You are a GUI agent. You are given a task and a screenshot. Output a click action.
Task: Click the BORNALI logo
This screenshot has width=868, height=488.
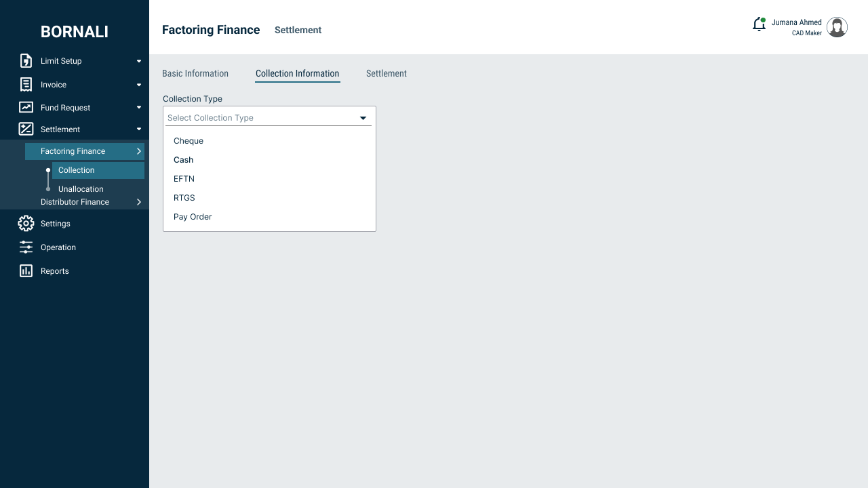click(75, 31)
